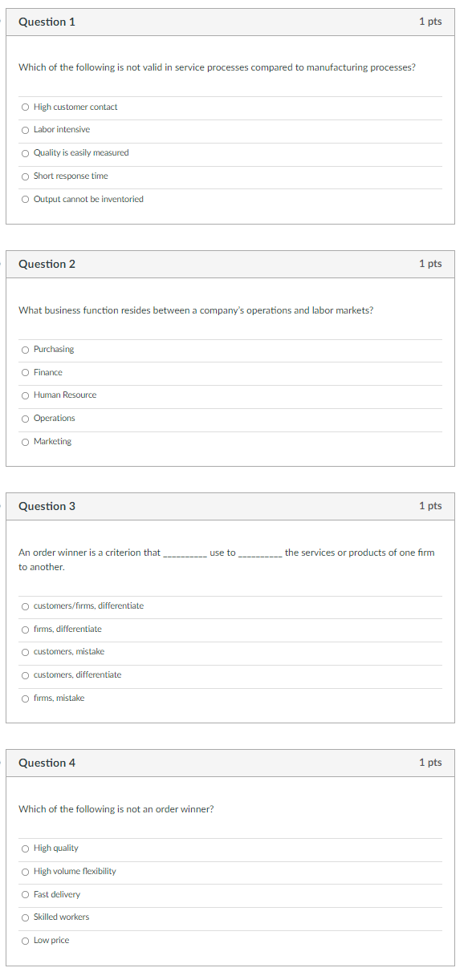This screenshot has height=980, width=472.
Task: Pick "Output cannot be inventoried" answer
Action: pyautogui.click(x=25, y=199)
